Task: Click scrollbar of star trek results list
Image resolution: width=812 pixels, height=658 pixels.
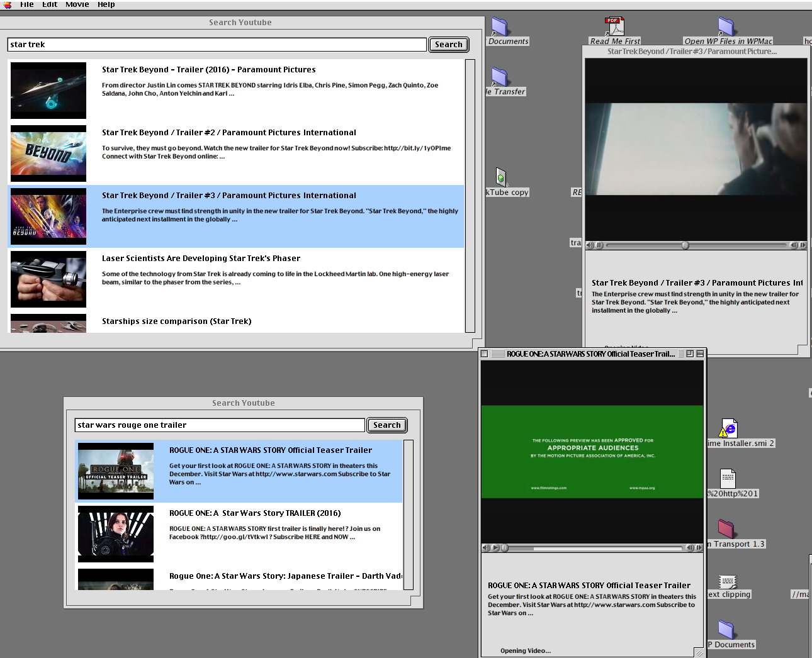Action: click(x=470, y=196)
